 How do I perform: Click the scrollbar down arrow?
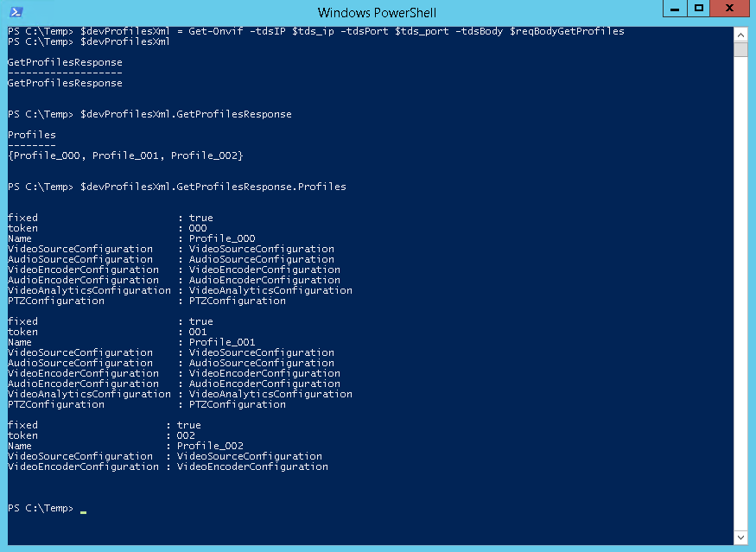pyautogui.click(x=740, y=538)
